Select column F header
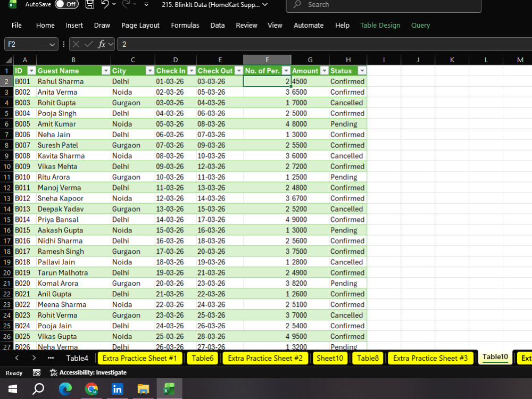 pos(268,60)
